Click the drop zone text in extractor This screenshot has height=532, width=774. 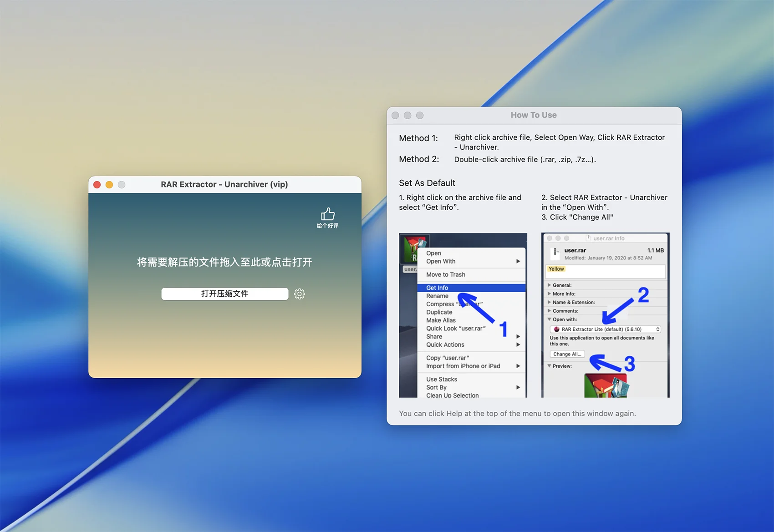pyautogui.click(x=224, y=262)
